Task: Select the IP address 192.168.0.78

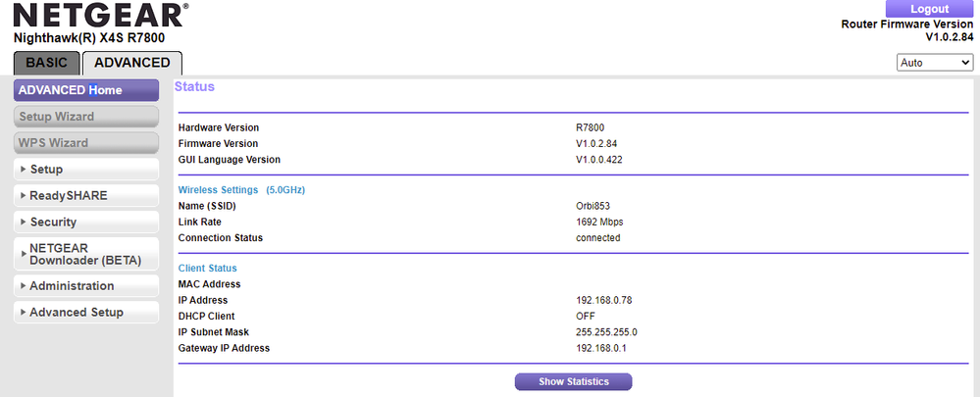Action: [603, 300]
